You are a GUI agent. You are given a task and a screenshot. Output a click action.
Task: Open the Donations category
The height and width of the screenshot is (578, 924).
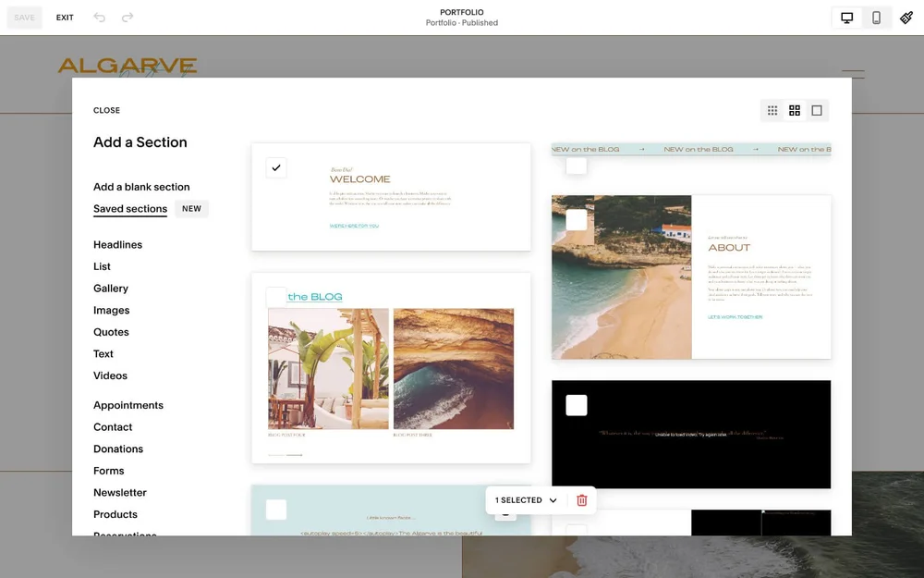click(x=118, y=449)
